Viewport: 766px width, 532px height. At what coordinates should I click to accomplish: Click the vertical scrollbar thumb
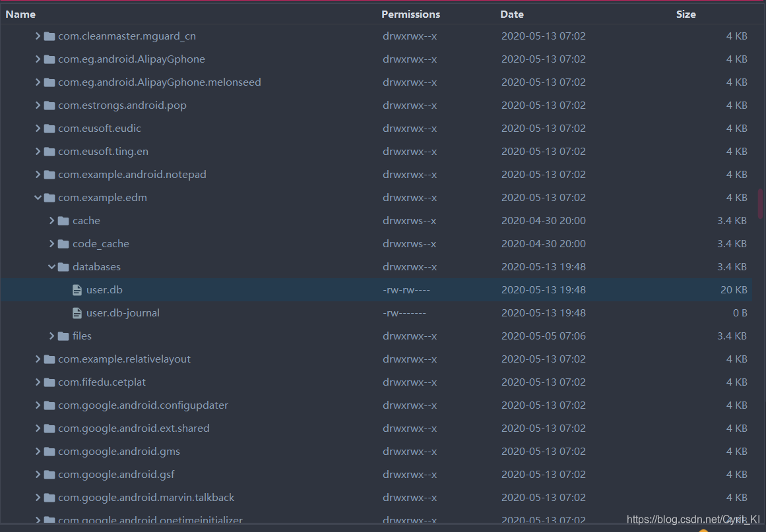760,204
